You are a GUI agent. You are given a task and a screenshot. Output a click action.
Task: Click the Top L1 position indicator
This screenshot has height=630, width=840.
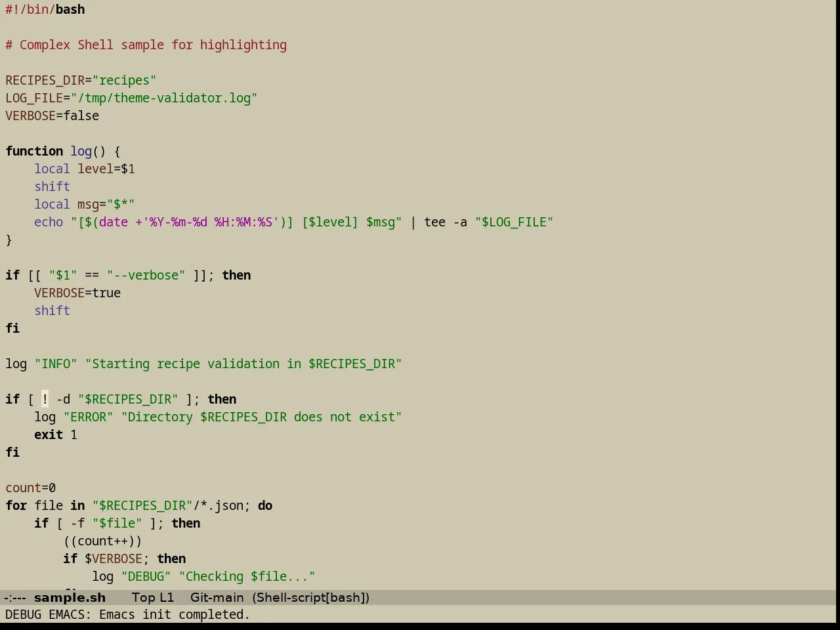pyautogui.click(x=152, y=597)
